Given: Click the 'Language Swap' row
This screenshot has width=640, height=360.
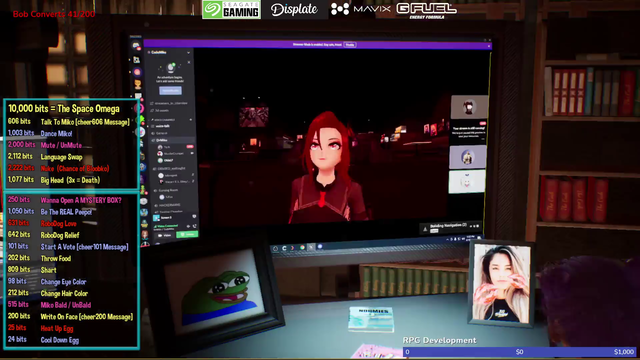Looking at the screenshot, I should click(45, 157).
